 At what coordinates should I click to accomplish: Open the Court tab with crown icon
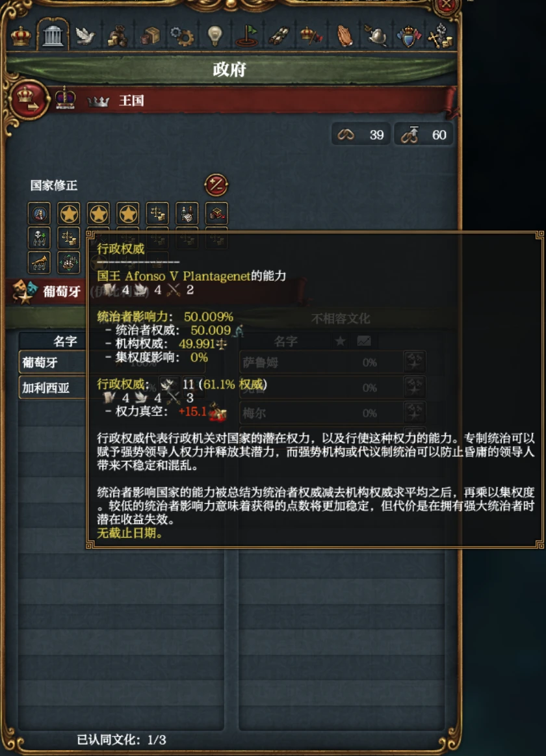pyautogui.click(x=21, y=36)
